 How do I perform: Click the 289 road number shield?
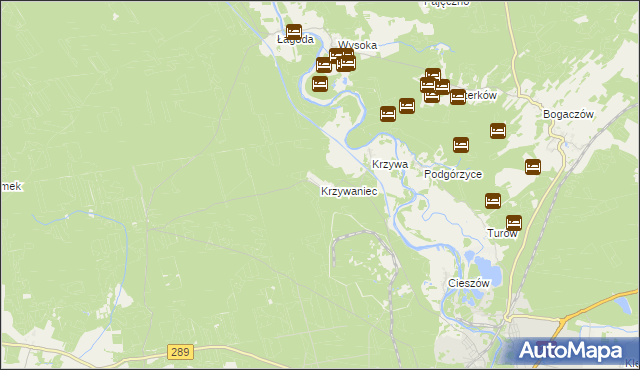(180, 352)
